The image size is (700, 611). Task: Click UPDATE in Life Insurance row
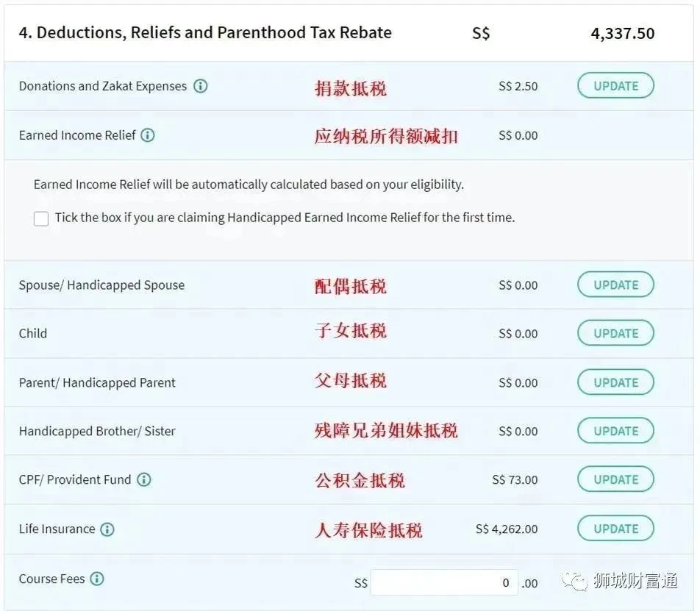(x=615, y=529)
